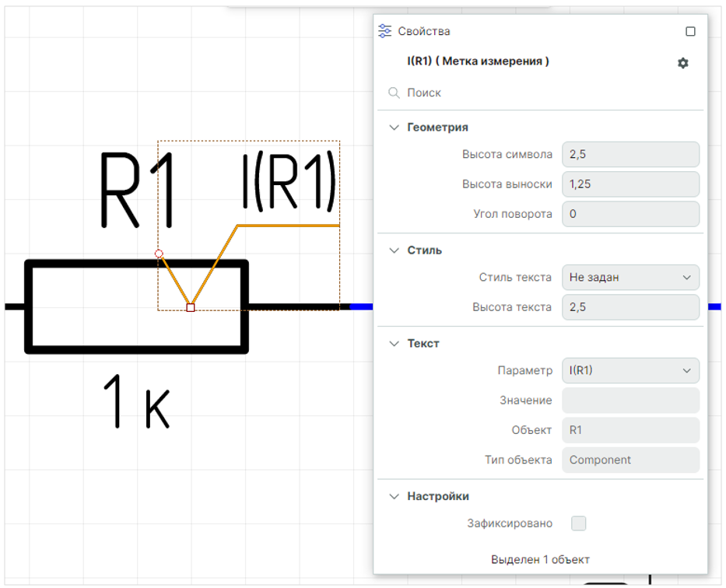The image size is (726, 588).
Task: Click the 1 к resistor value label
Action: tap(136, 402)
